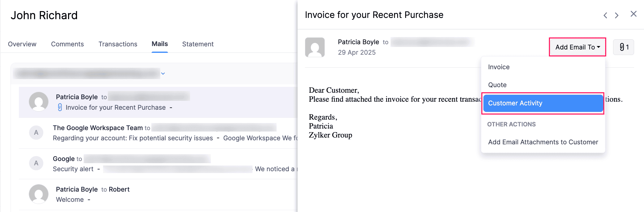Select Invoice from the dropdown menu

coord(499,67)
